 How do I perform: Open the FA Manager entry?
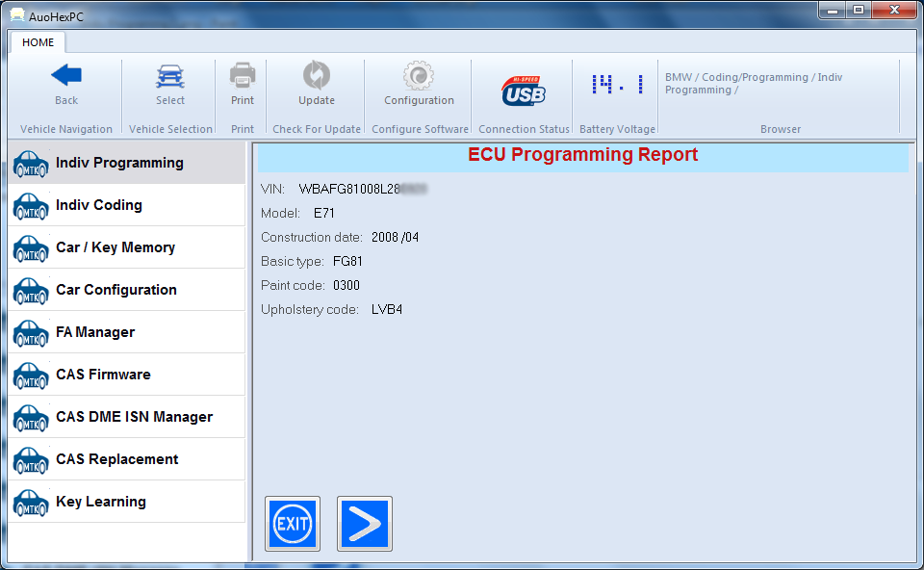point(127,332)
